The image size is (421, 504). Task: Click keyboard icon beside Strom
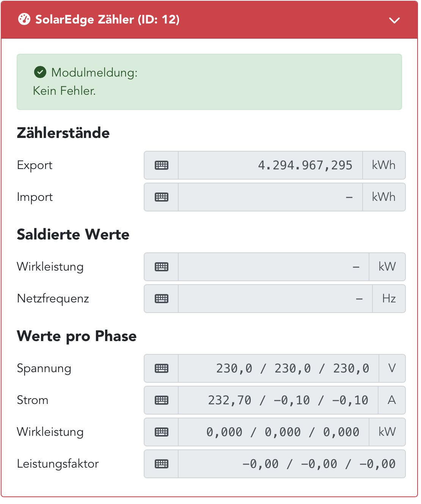162,400
